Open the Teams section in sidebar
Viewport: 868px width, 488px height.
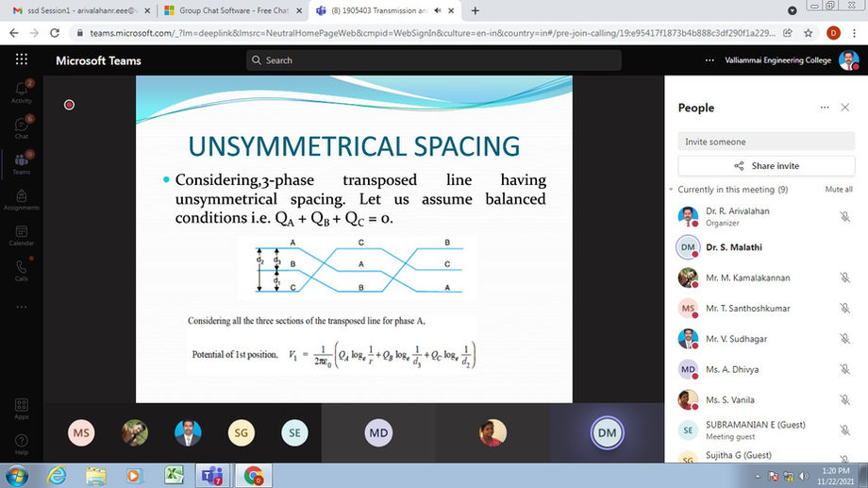pyautogui.click(x=22, y=163)
